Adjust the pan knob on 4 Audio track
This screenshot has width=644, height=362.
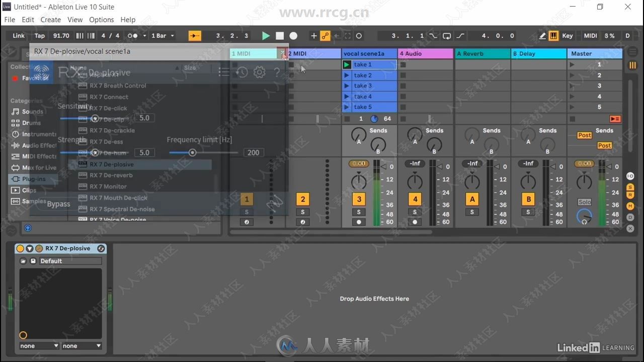click(x=415, y=180)
